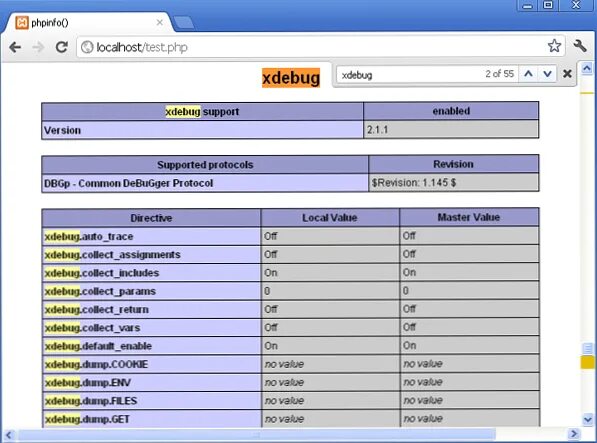
Task: Close the phpinfo() tab
Action: 160,22
